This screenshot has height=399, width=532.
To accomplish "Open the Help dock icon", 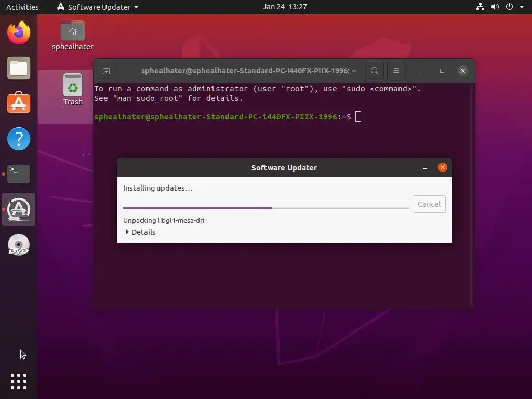I will [19, 139].
